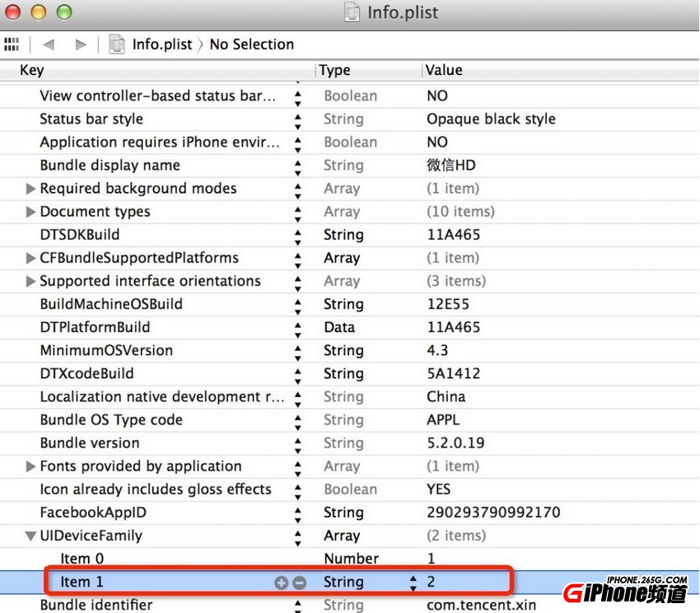
Task: Click the Key column header
Action: tap(32, 70)
